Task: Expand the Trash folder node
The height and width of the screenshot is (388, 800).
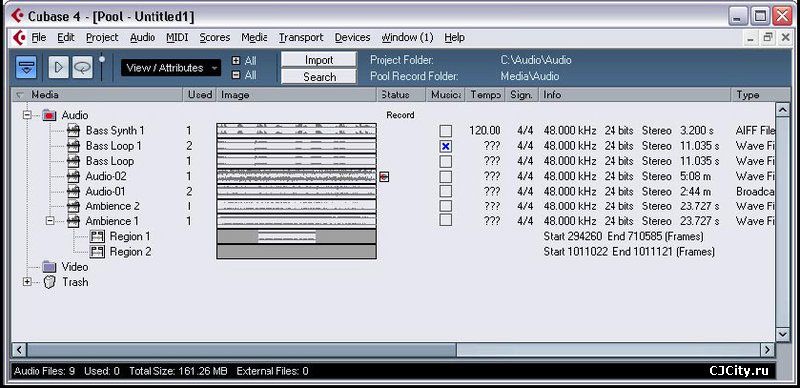Action: tap(27, 282)
